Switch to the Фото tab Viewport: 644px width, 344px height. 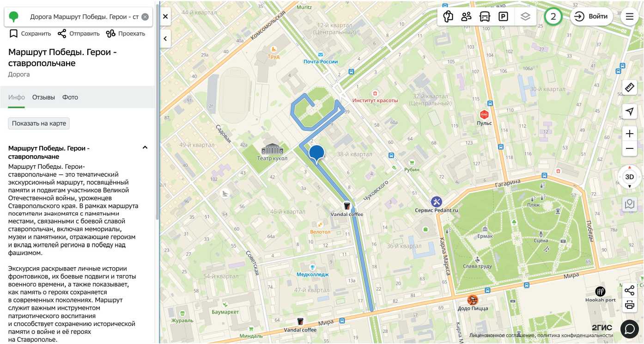pos(70,97)
